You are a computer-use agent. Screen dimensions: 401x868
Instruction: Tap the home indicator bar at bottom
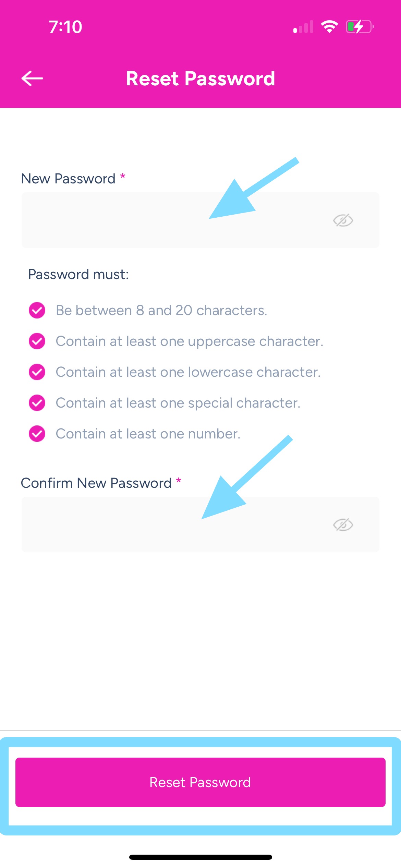point(200,857)
